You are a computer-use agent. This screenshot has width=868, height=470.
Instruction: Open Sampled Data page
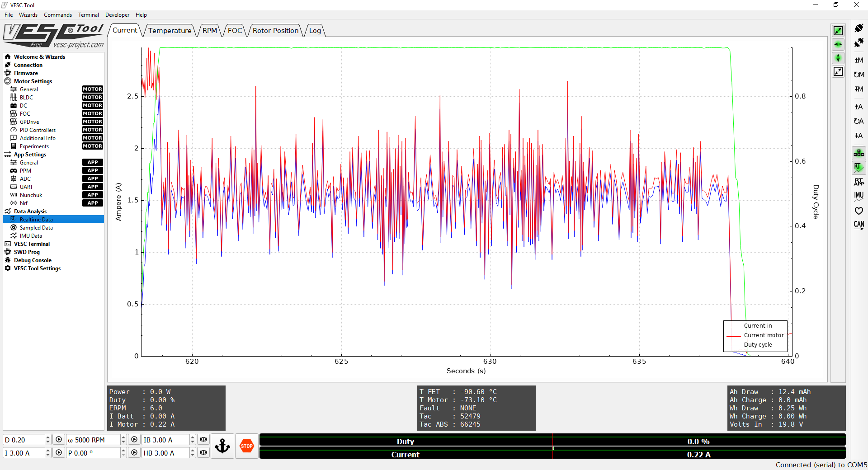[36, 228]
